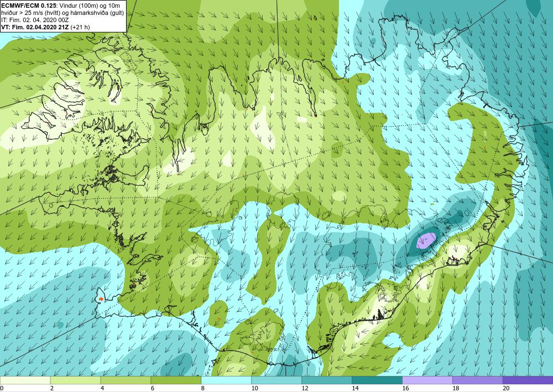Click the valid time 'VT: Fim. 02.04.2020 21Z'
553x392 pixels.
click(35, 27)
